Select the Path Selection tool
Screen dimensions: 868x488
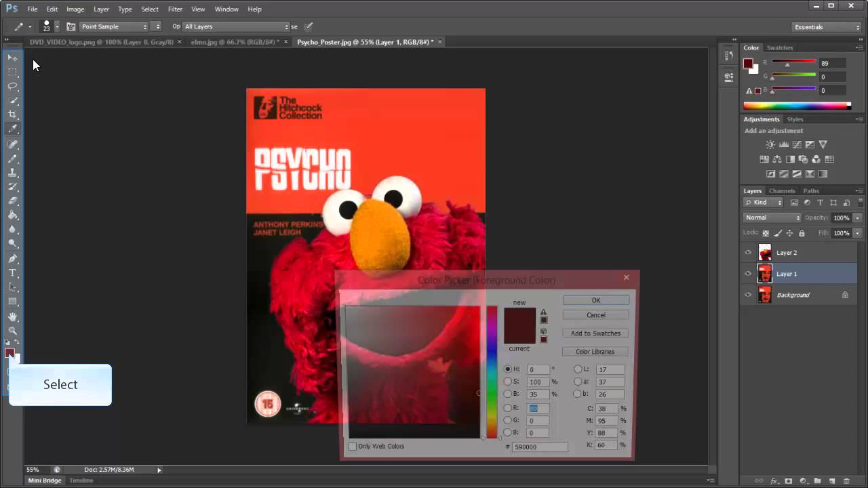pos(12,287)
